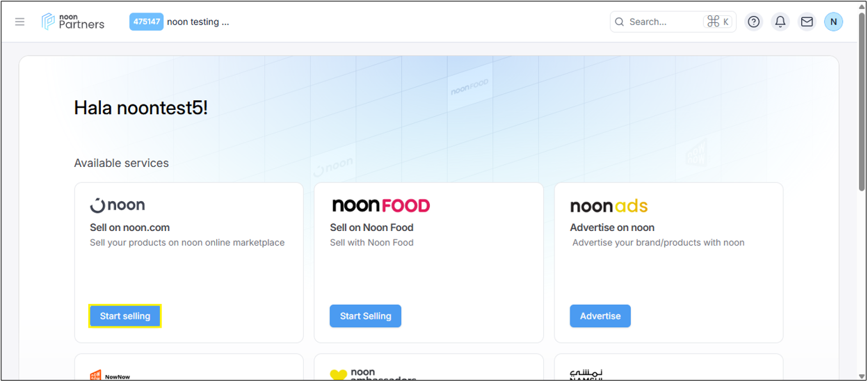
Task: Open the noon ambassadors service card
Action: coord(428,368)
